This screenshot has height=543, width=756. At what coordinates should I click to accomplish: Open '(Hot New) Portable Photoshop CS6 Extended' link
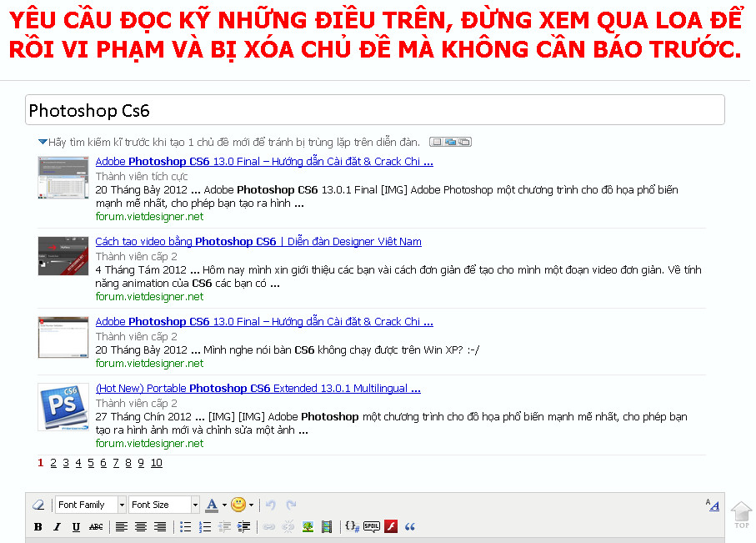coord(258,388)
